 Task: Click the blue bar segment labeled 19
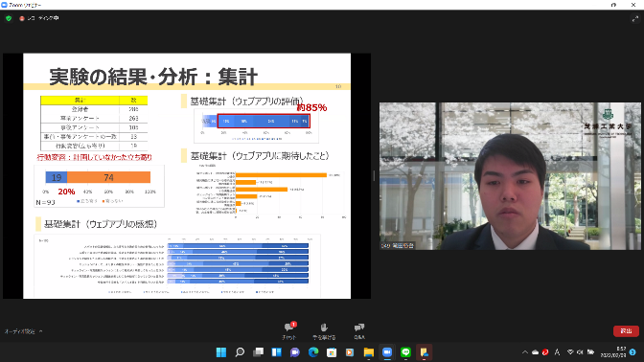coord(57,177)
